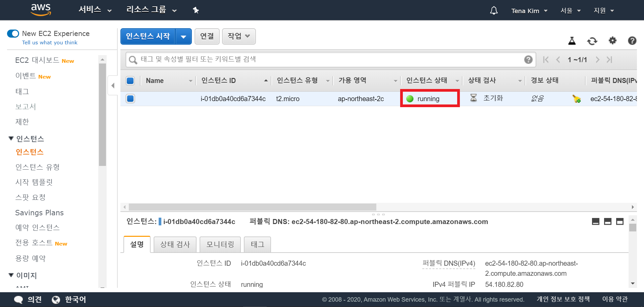
Task: Open the 서울 region selector
Action: (x=571, y=11)
